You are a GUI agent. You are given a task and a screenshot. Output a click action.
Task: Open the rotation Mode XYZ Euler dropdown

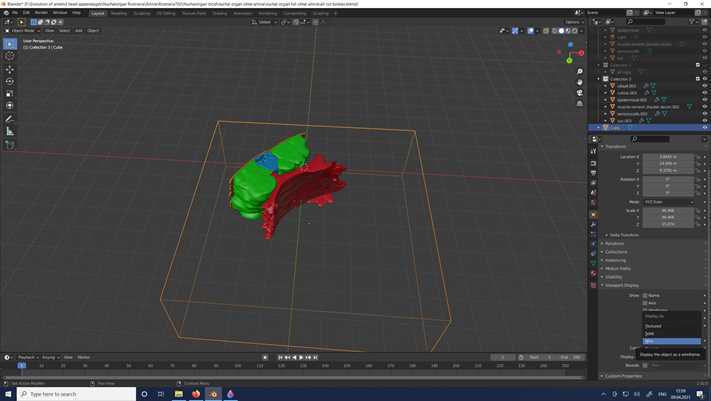[x=669, y=202]
